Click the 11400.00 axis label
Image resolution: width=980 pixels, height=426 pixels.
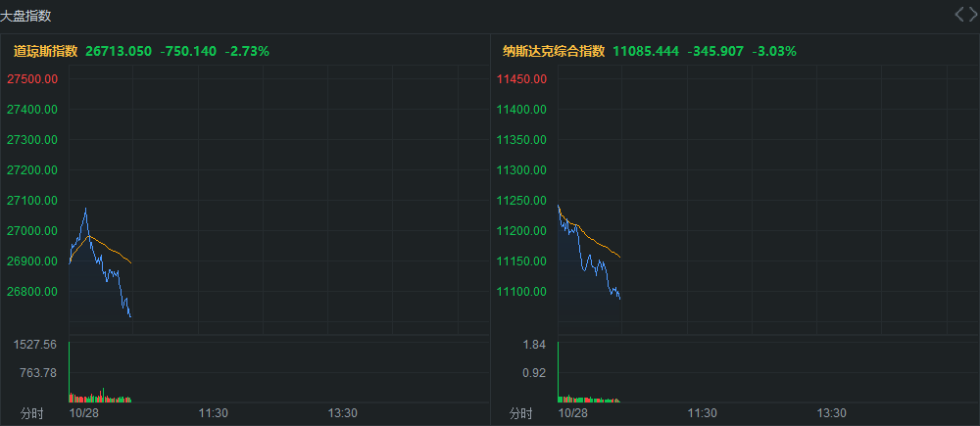coord(521,110)
